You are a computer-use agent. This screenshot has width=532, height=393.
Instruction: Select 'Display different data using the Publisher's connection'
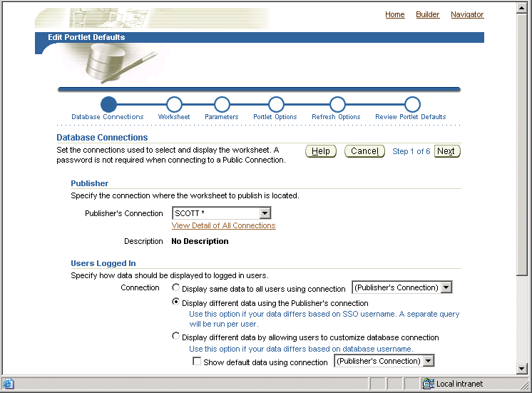175,302
